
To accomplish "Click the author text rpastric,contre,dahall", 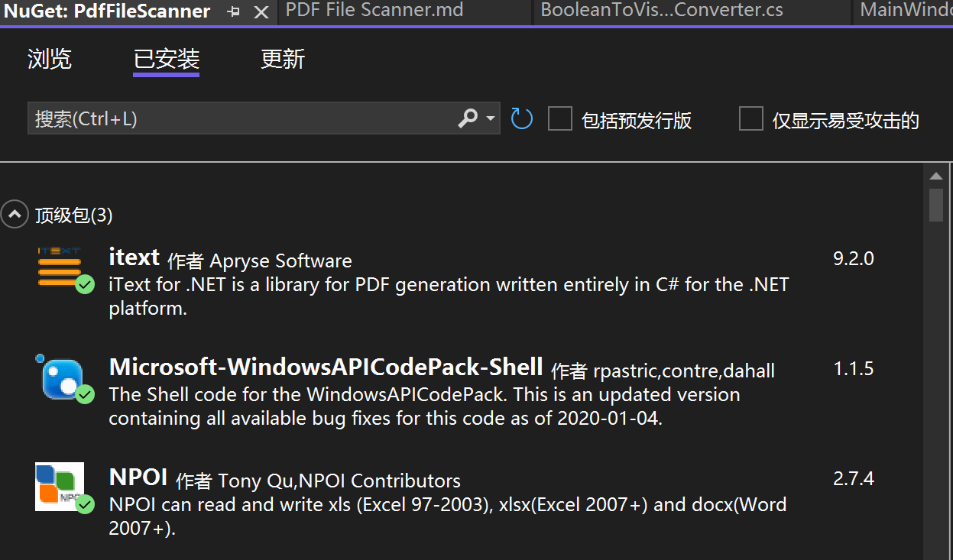I will 684,371.
